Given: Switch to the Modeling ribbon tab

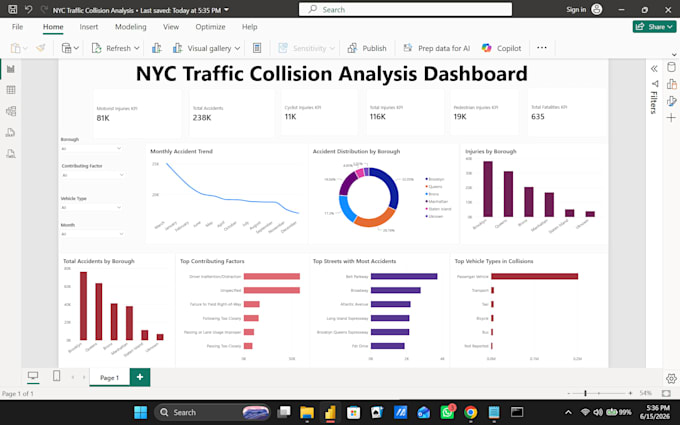Looking at the screenshot, I should pos(131,27).
